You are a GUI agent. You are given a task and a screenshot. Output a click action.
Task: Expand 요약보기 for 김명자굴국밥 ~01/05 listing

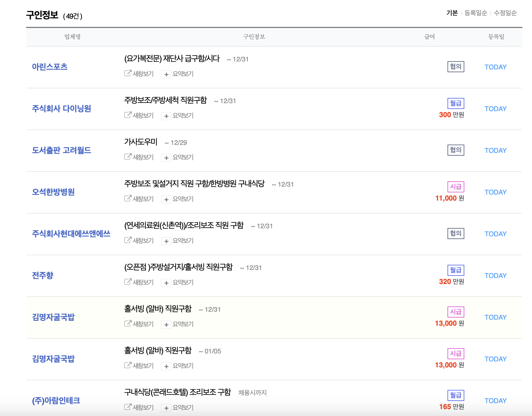[x=177, y=366]
